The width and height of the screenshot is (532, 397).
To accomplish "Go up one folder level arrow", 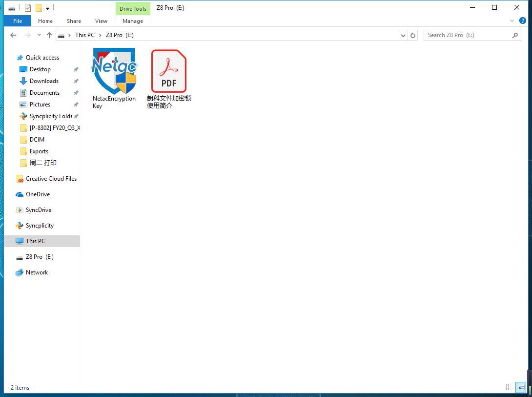I will [x=49, y=35].
